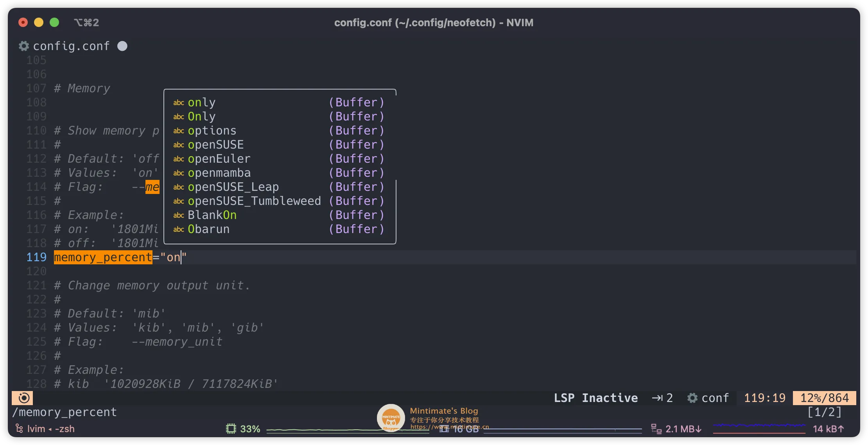The width and height of the screenshot is (868, 445).
Task: Click the modified dot on config.conf tab
Action: pos(122,46)
